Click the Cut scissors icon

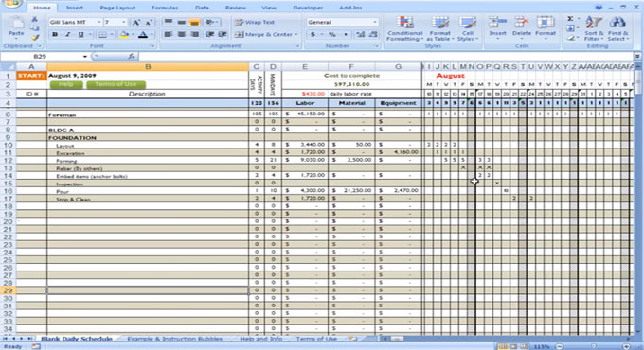tap(35, 19)
